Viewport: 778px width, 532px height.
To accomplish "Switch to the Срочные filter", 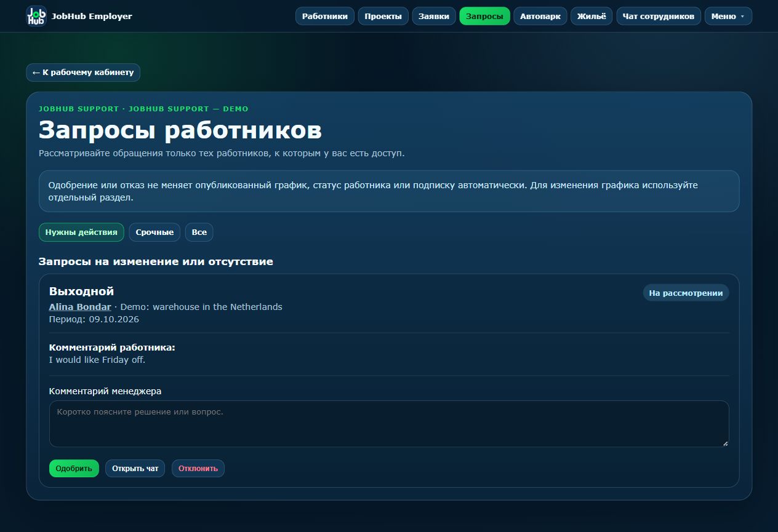I will point(154,232).
